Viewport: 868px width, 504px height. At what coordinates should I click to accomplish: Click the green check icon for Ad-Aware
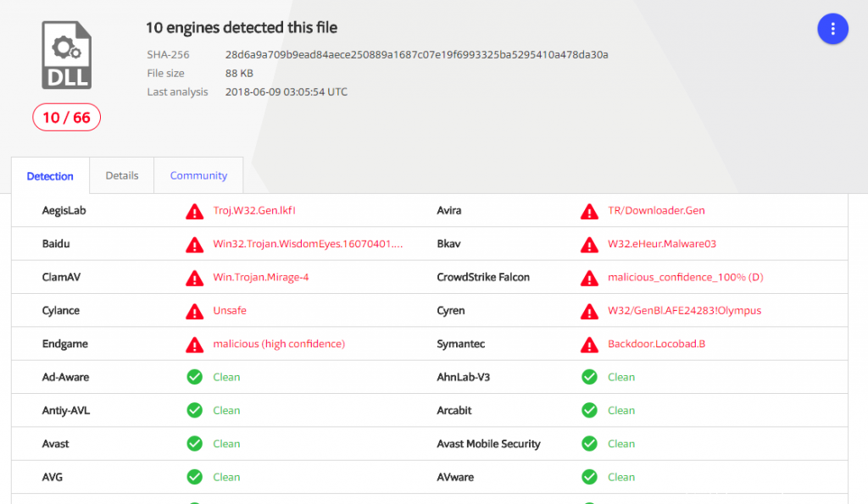pyautogui.click(x=195, y=377)
